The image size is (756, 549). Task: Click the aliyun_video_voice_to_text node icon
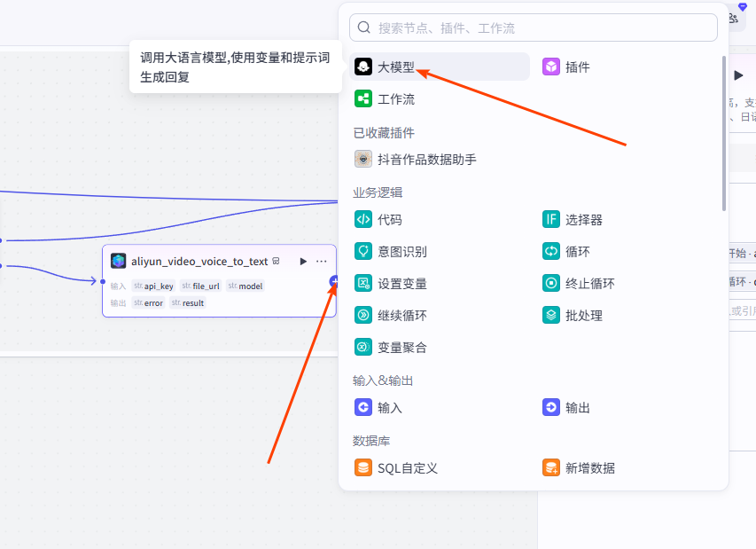pyautogui.click(x=119, y=261)
